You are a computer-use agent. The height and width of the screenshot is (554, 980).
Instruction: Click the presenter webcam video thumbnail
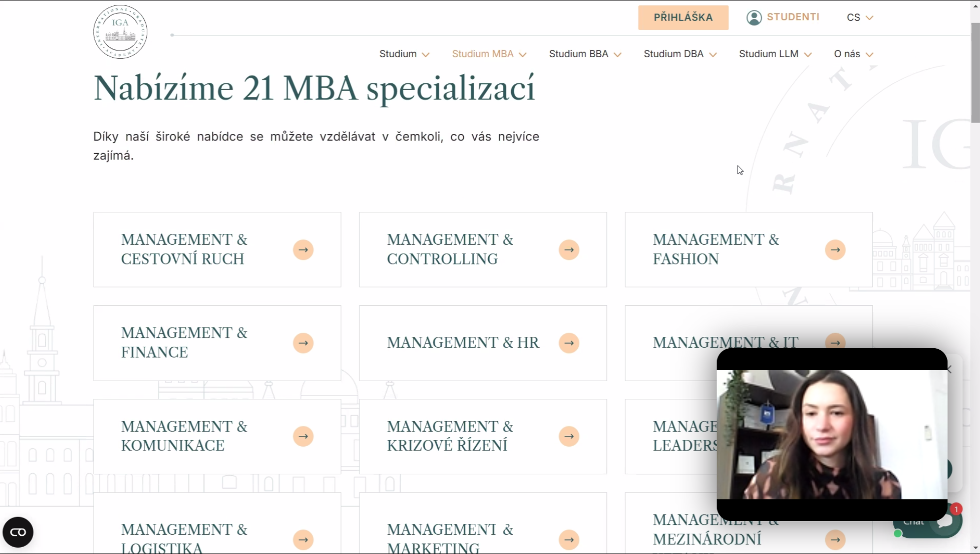point(832,434)
